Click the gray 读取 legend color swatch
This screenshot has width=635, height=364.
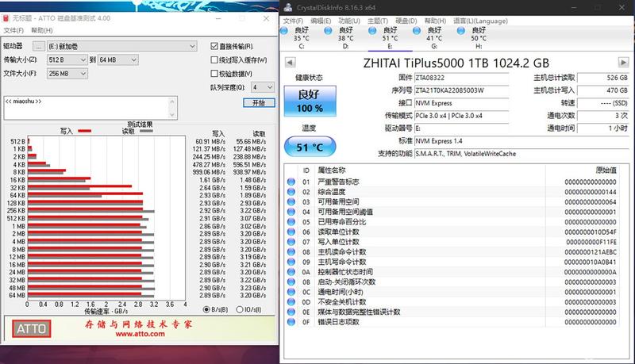coord(146,131)
